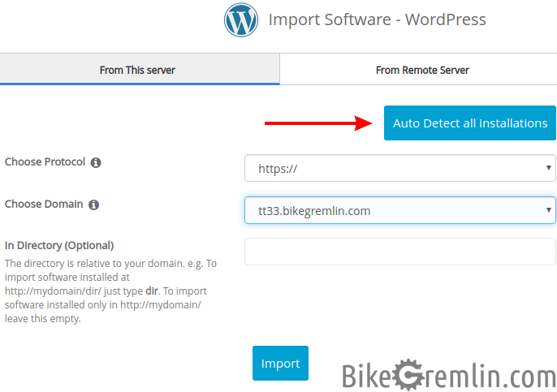Click the Choose Domain label
Viewport: 557px width, 392px height.
pos(44,205)
